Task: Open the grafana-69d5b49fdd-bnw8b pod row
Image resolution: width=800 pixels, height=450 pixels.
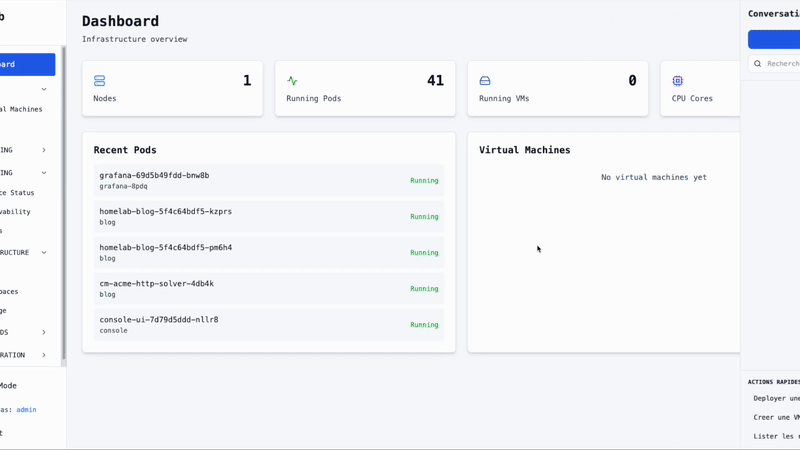Action: click(x=268, y=181)
